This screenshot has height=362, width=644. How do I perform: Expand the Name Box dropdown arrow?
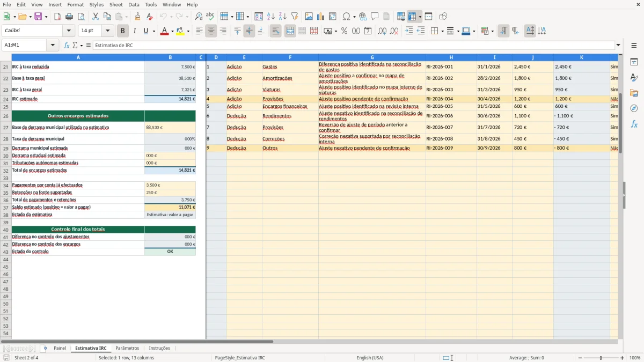click(53, 46)
